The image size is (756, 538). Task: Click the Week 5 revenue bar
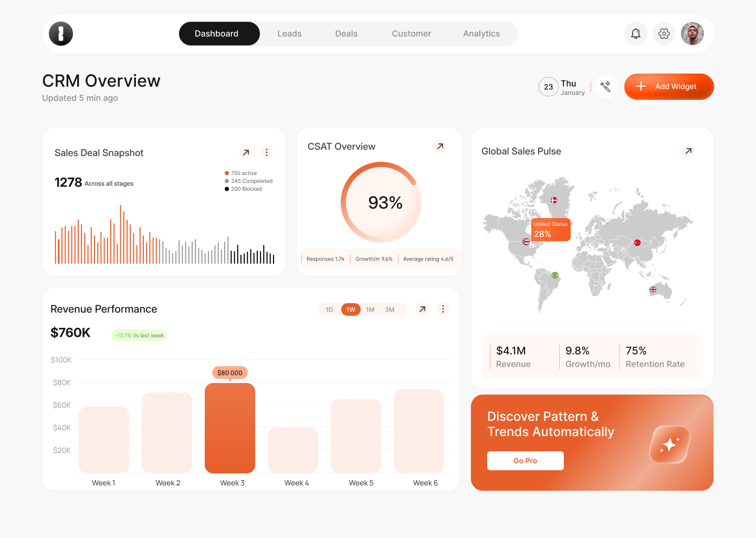click(356, 436)
